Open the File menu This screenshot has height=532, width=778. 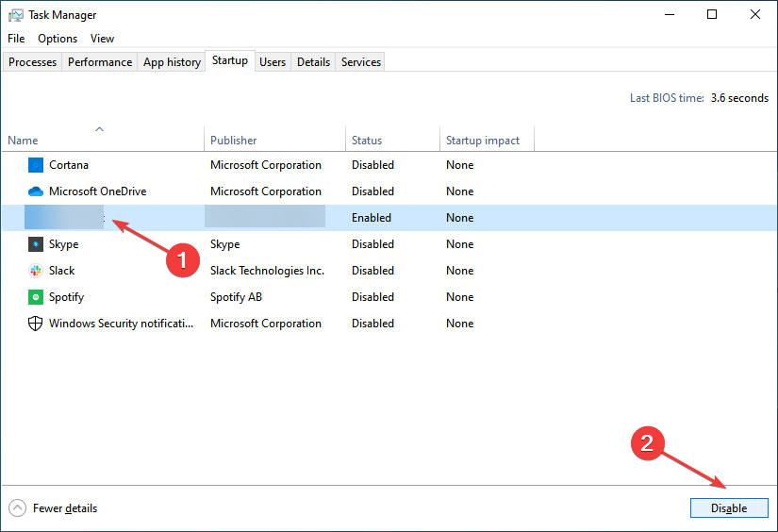16,39
